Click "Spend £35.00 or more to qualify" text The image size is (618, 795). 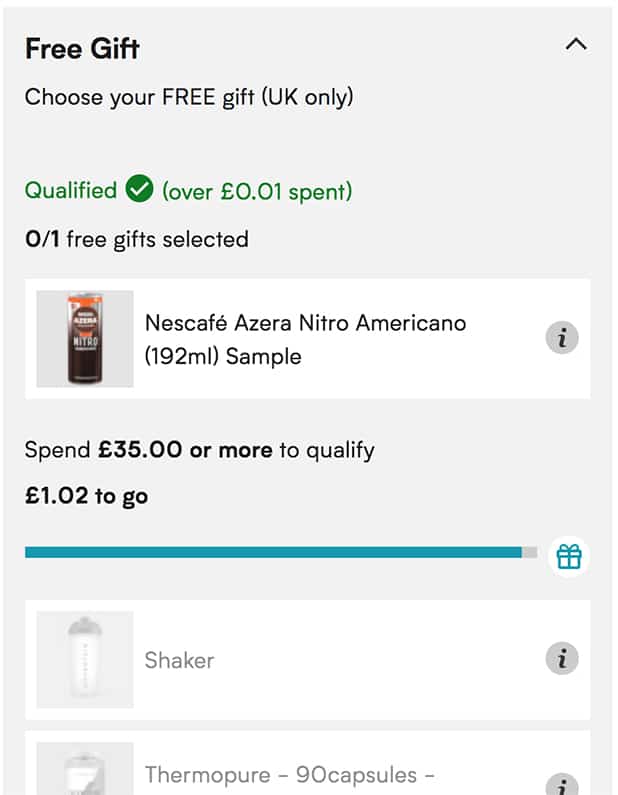[x=199, y=450]
